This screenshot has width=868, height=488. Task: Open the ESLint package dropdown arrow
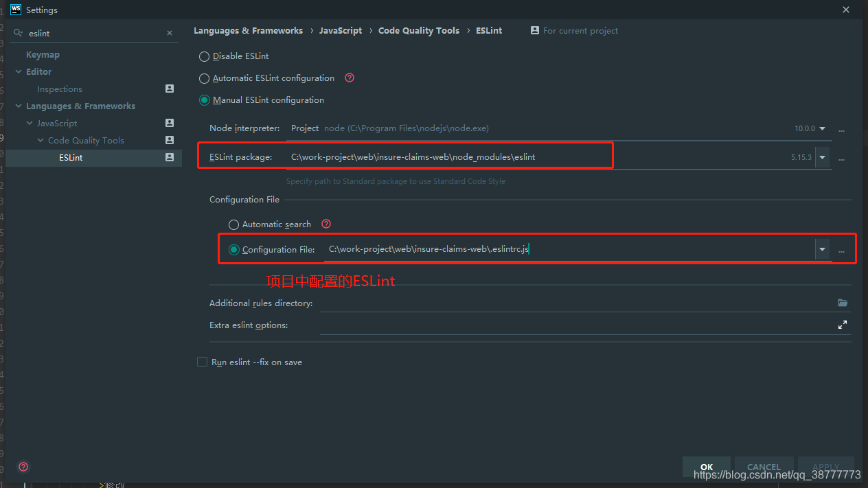tap(822, 157)
